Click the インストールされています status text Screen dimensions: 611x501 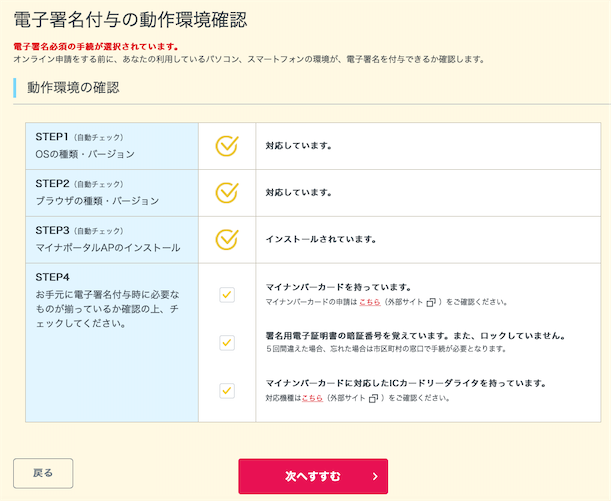pyautogui.click(x=320, y=240)
